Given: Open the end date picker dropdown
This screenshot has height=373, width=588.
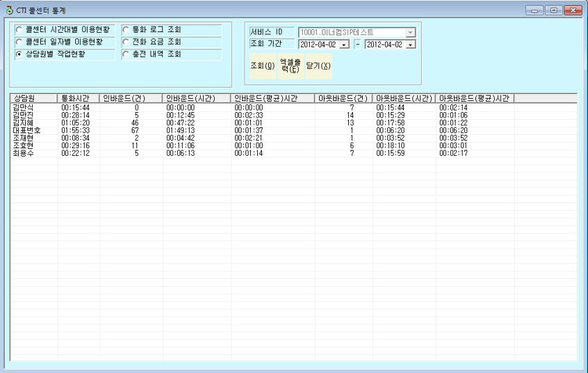Looking at the screenshot, I should pos(411,45).
